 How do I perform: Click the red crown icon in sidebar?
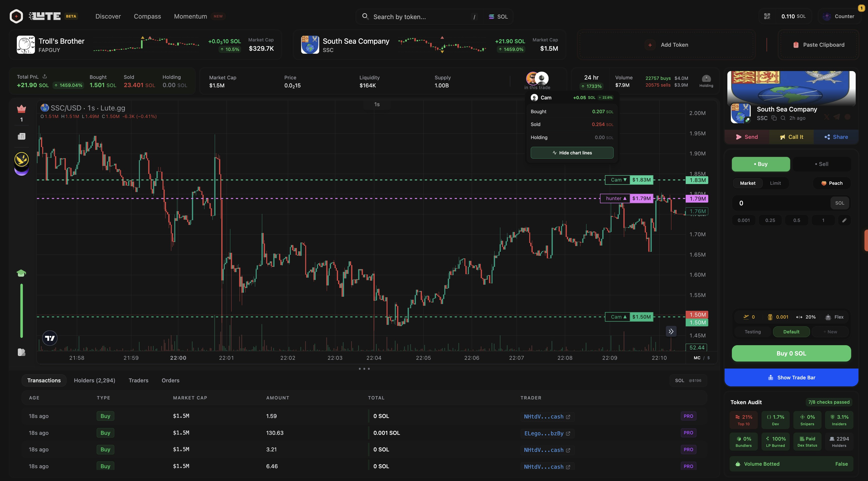click(x=21, y=109)
